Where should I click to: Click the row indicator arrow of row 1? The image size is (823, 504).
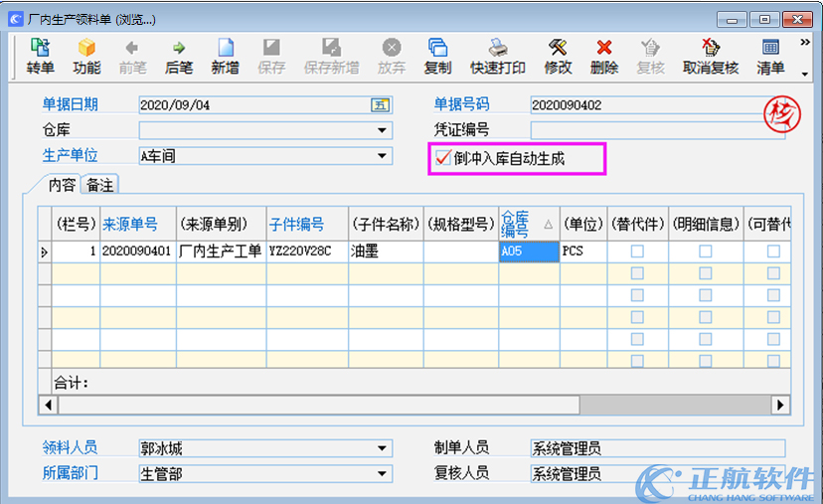pos(45,252)
